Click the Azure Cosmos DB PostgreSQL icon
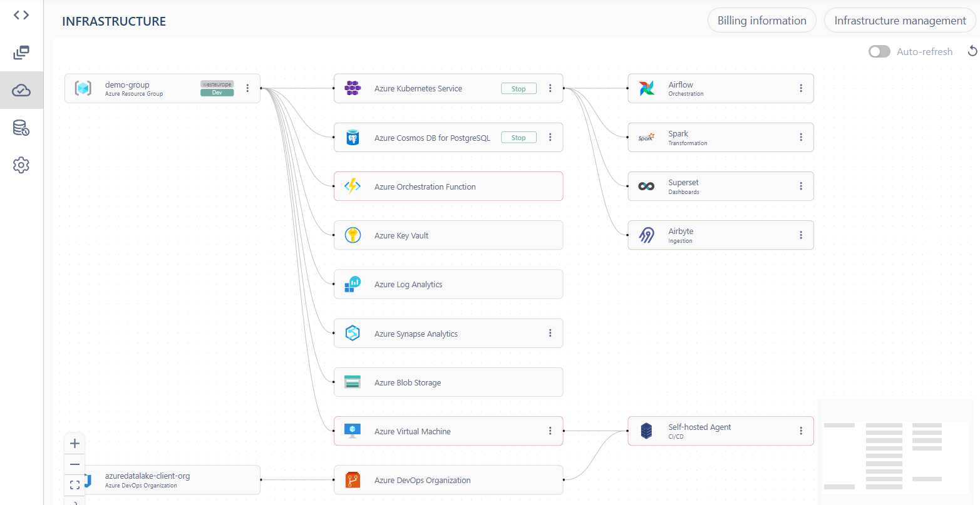 tap(353, 138)
